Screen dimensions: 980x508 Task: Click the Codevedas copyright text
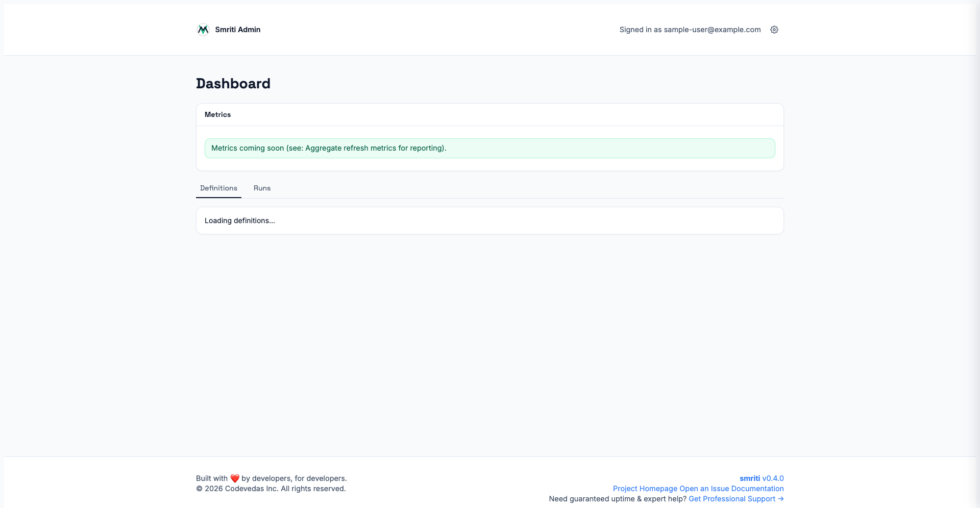(271, 489)
